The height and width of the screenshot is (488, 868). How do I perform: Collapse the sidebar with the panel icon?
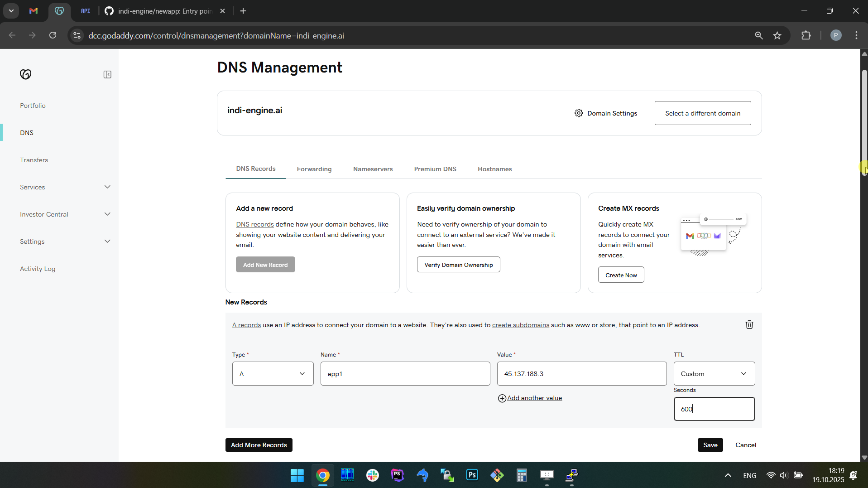click(x=107, y=74)
